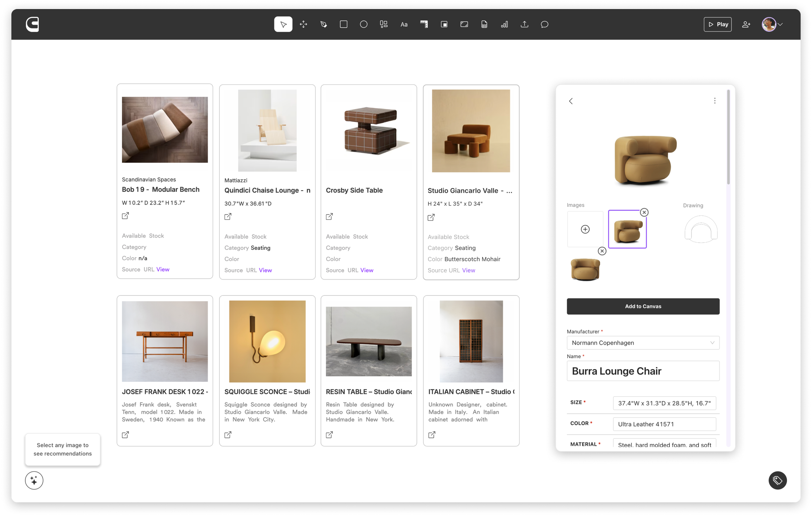
Task: Expand the user avatar account menu
Action: pyautogui.click(x=772, y=24)
